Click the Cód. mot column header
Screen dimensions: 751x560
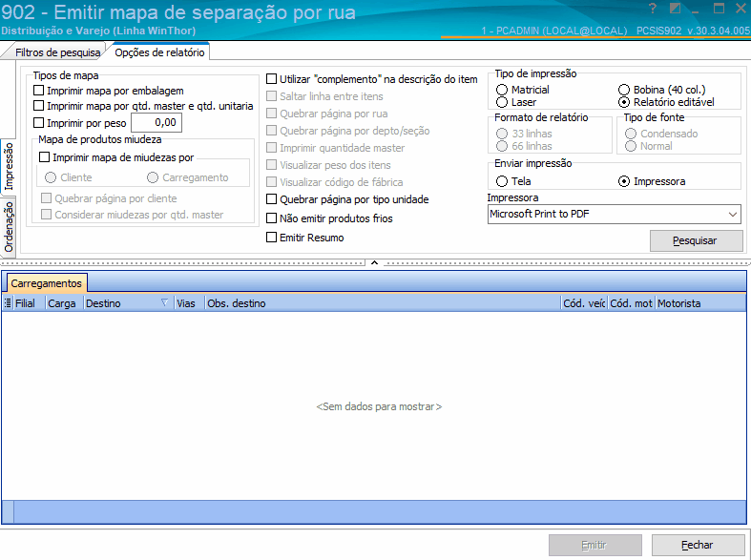[x=632, y=303]
